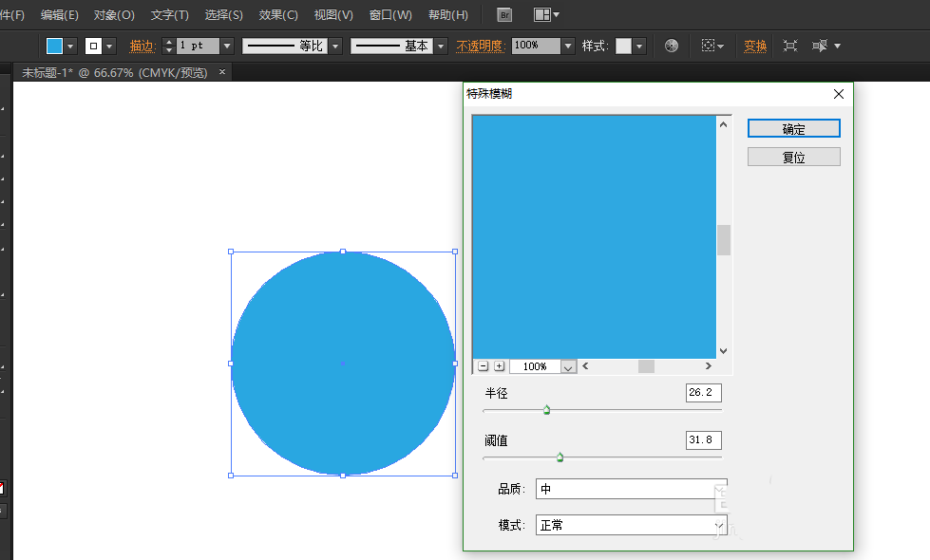Open the 选择(S) menu
The width and height of the screenshot is (930, 560).
[223, 15]
